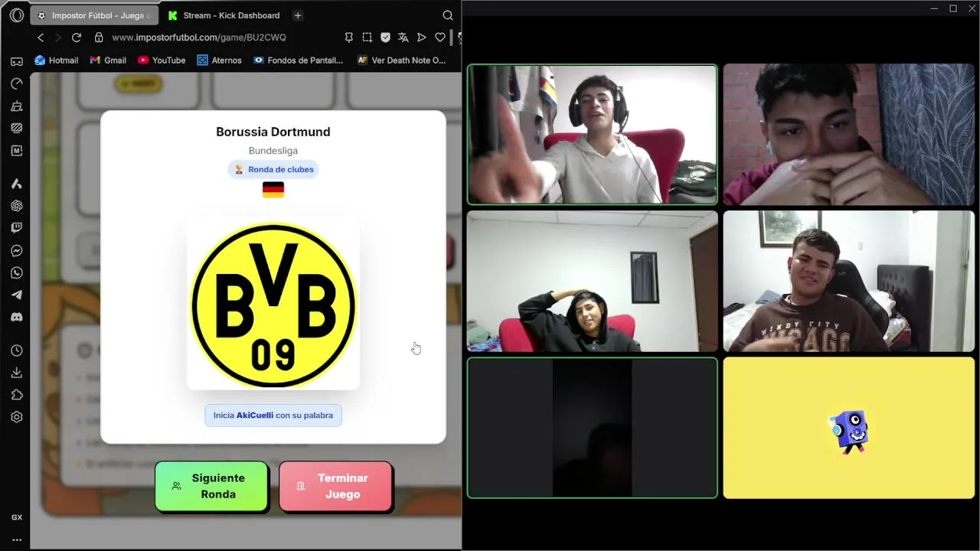The height and width of the screenshot is (551, 980).
Task: Maximize the call window
Action: coord(953,8)
